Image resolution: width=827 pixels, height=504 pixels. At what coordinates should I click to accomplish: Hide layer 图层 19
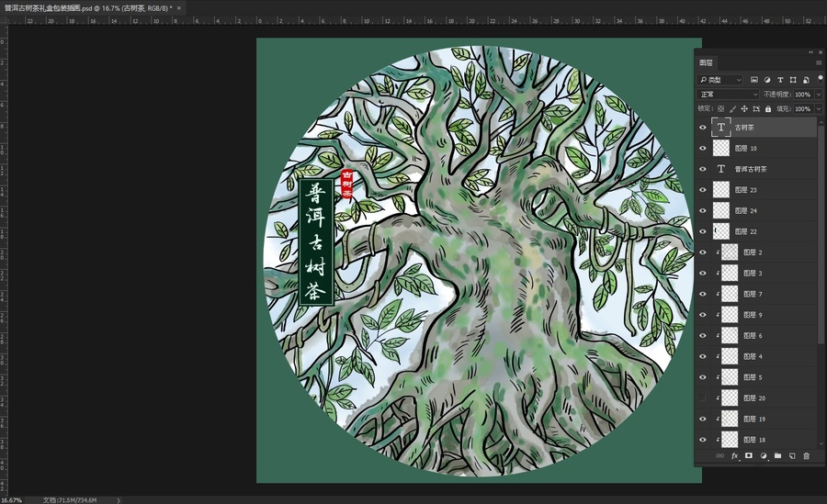tap(703, 419)
